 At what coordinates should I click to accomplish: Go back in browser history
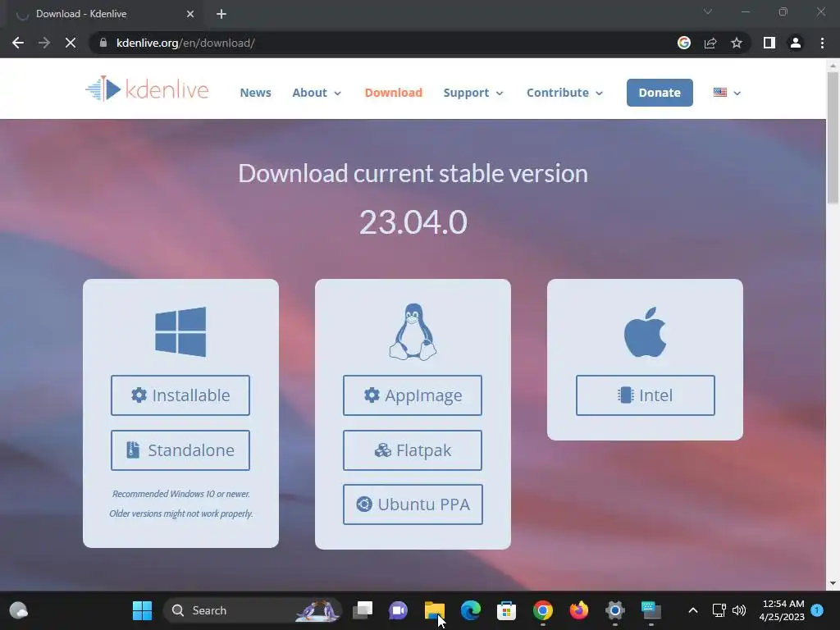pos(18,43)
